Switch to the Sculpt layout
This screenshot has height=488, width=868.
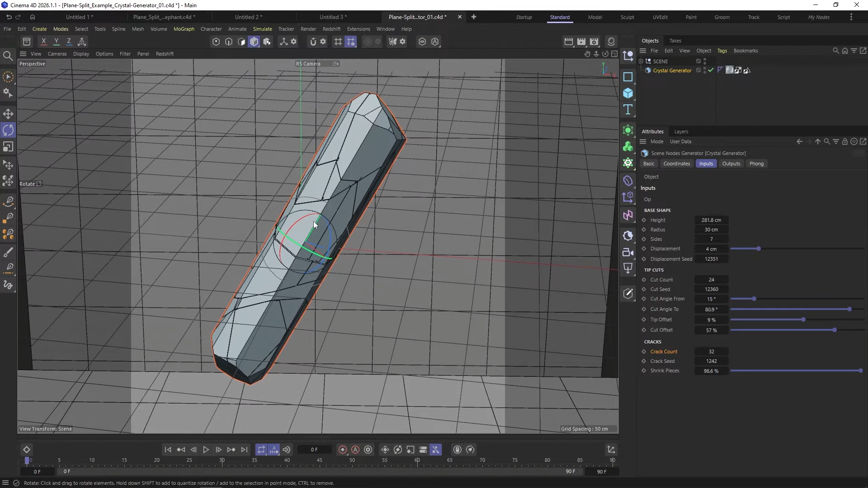pyautogui.click(x=627, y=17)
